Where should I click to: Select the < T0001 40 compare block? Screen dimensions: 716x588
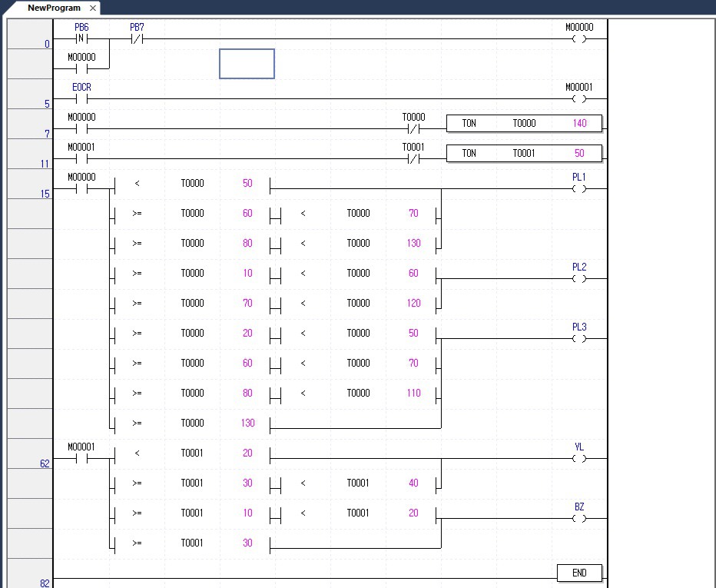pyautogui.click(x=359, y=483)
